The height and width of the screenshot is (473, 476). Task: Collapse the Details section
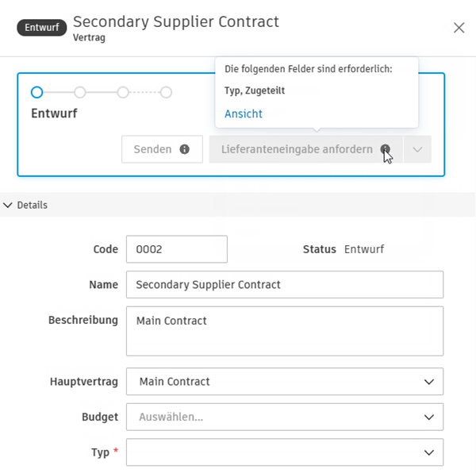pyautogui.click(x=9, y=205)
